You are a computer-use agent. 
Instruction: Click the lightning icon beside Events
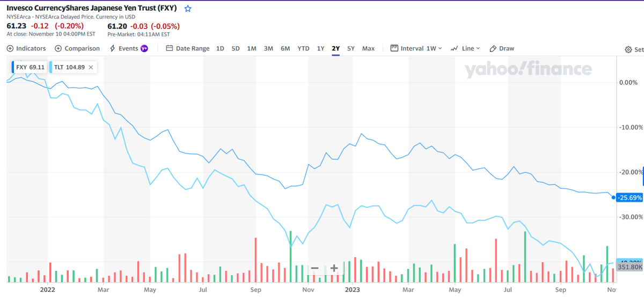point(112,48)
